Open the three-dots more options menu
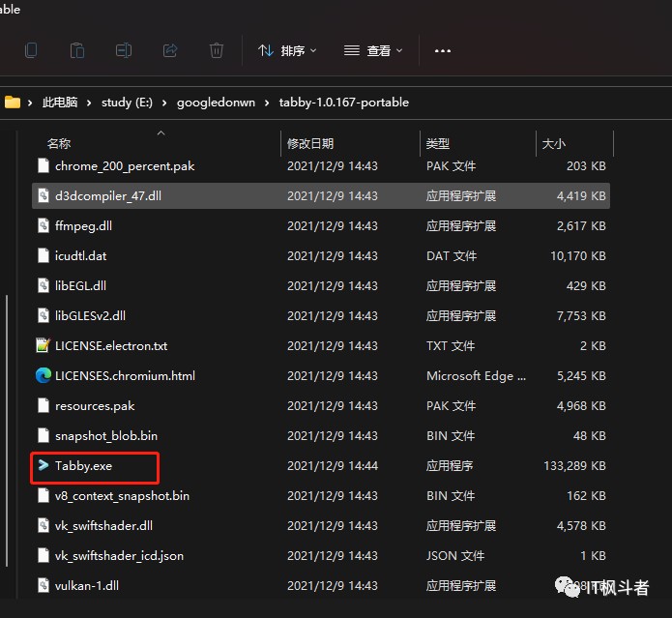 442,51
